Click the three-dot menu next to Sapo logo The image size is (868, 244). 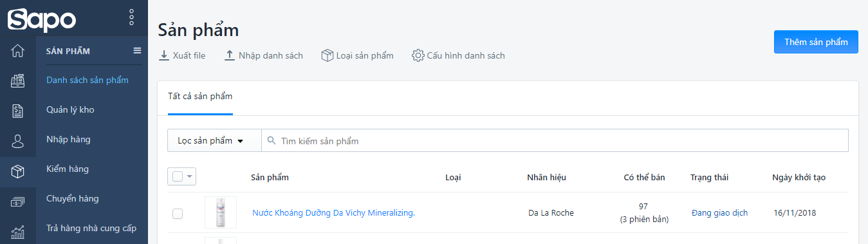click(x=131, y=17)
